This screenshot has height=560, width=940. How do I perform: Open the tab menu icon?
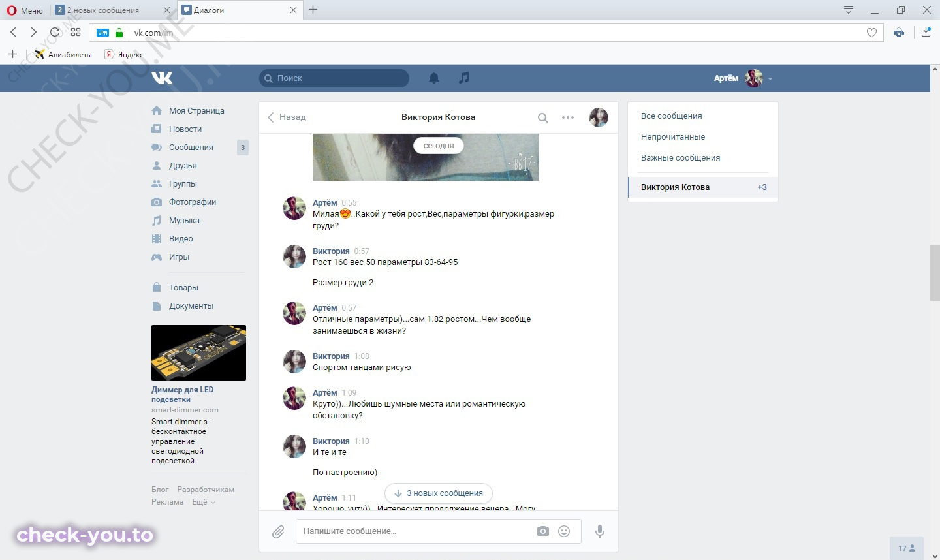(x=848, y=10)
